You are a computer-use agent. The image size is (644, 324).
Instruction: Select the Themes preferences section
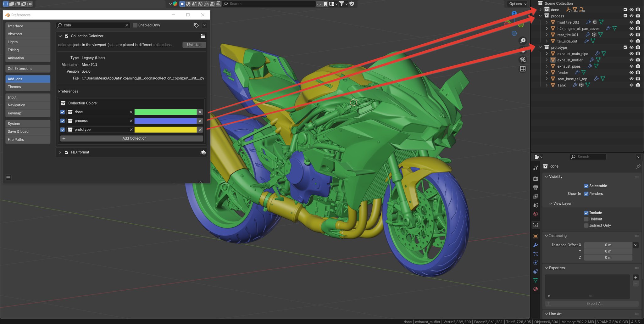28,87
